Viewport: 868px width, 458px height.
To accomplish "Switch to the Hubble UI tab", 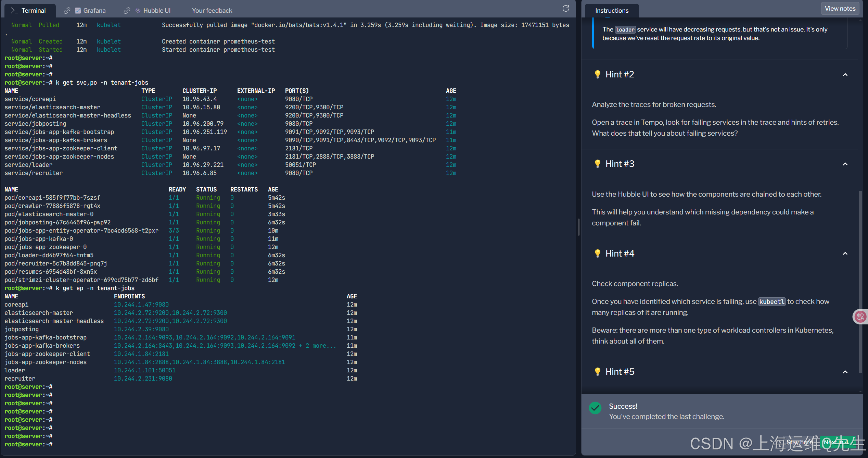I will [156, 11].
